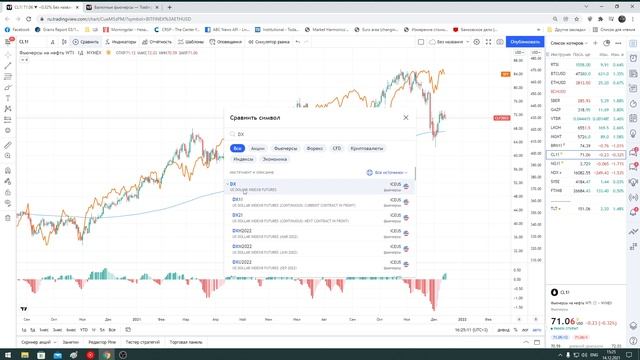
Task: Open the Список котировок watchlist dropdown
Action: [x=569, y=43]
